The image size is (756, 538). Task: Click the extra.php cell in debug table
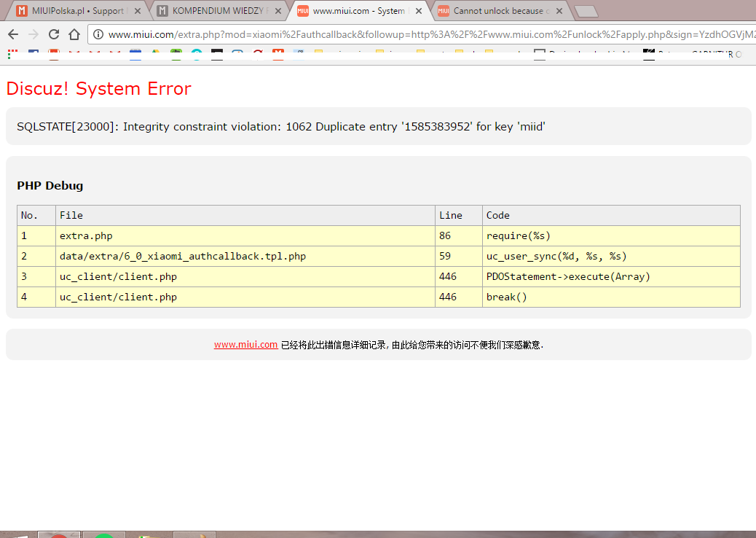click(x=86, y=236)
